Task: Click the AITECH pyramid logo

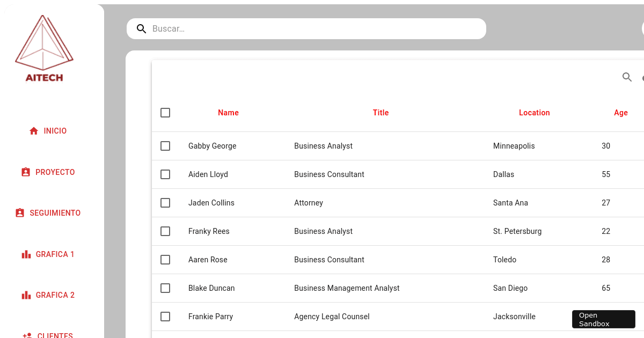Action: pos(44,48)
